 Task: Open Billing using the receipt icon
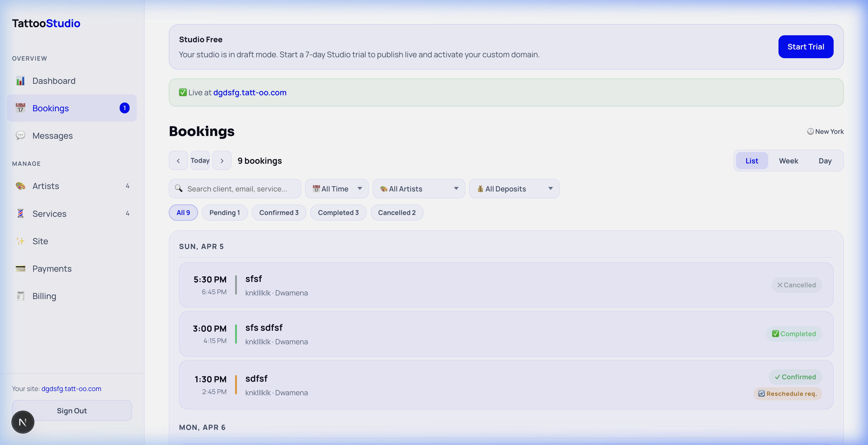click(x=20, y=296)
